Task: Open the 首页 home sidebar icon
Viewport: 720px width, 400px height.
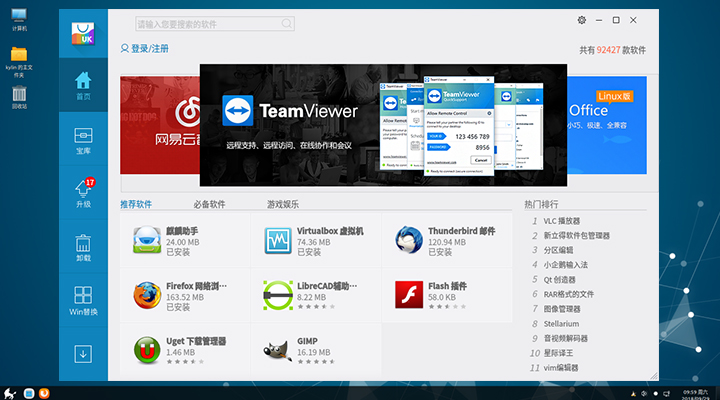Action: coord(83,85)
